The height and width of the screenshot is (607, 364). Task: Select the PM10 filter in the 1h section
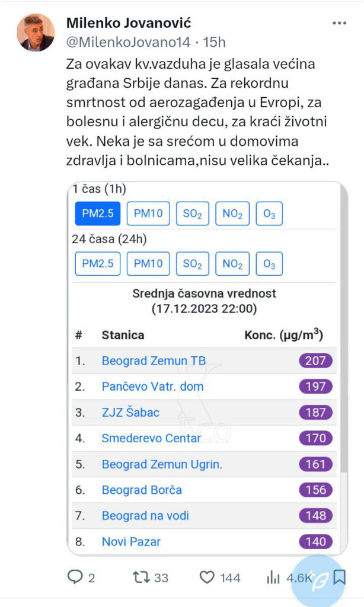tap(148, 214)
